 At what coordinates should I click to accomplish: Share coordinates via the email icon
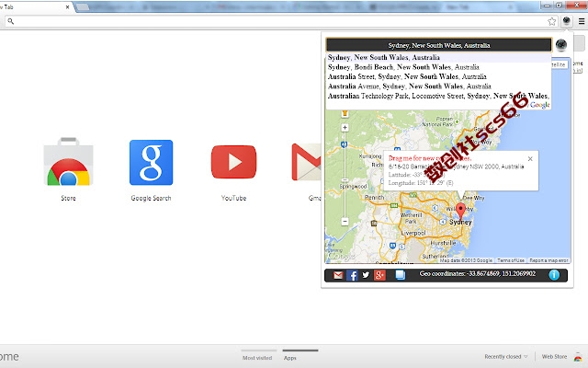[x=338, y=275]
